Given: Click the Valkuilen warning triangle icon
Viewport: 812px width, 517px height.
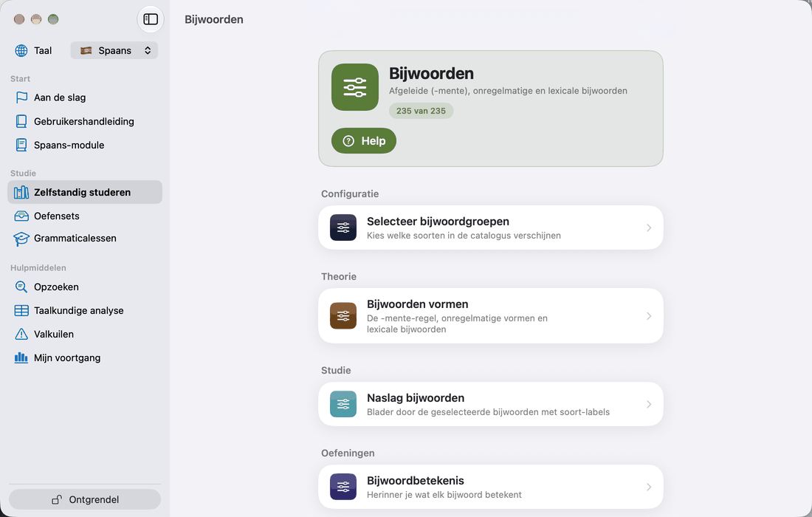Looking at the screenshot, I should pos(21,334).
